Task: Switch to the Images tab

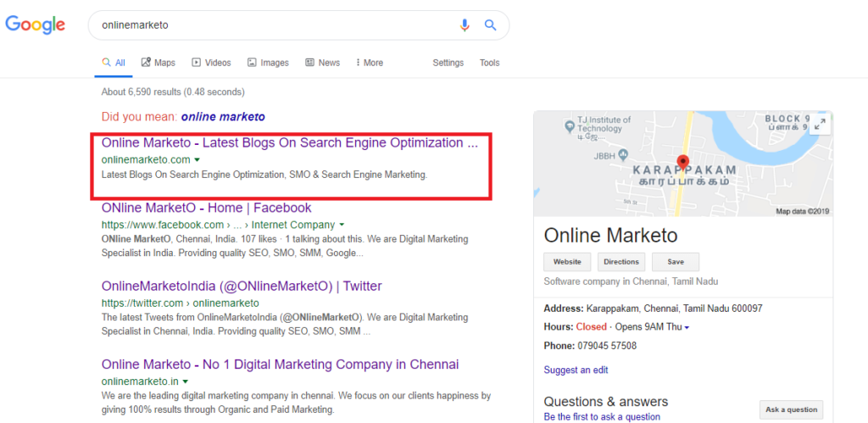Action: click(268, 63)
